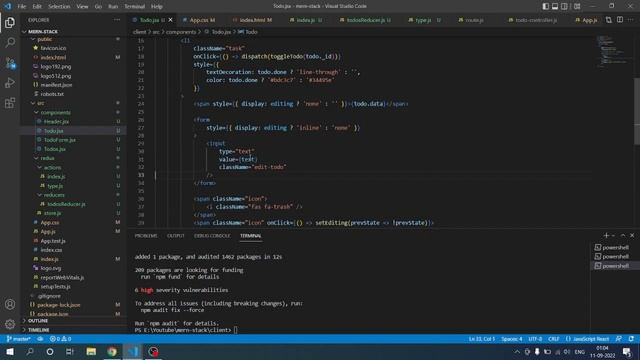Screen dimensions: 640x360
Task: Open Windows notification center icon
Action: (627, 351)
